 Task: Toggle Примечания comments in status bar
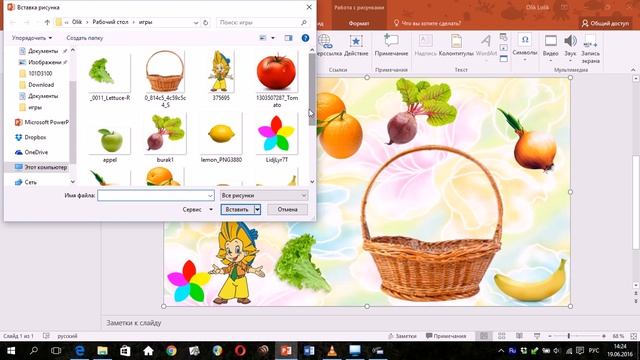click(x=446, y=336)
